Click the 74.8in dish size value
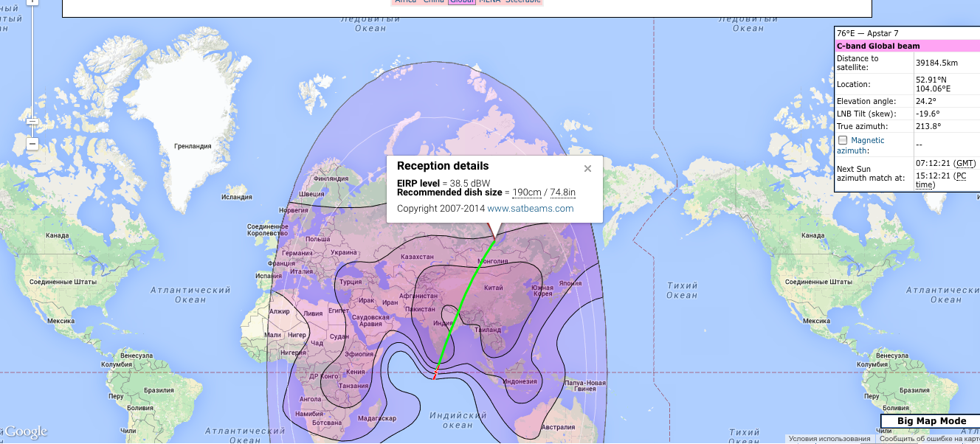 click(563, 192)
